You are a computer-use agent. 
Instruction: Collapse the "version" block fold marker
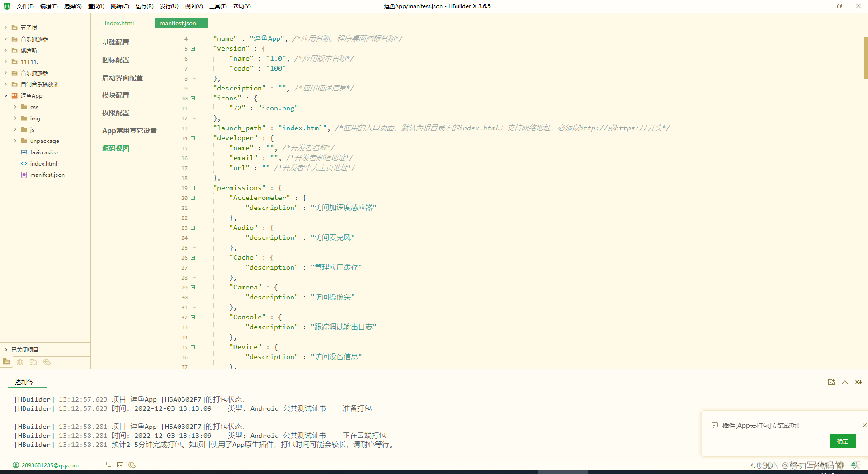tap(193, 48)
